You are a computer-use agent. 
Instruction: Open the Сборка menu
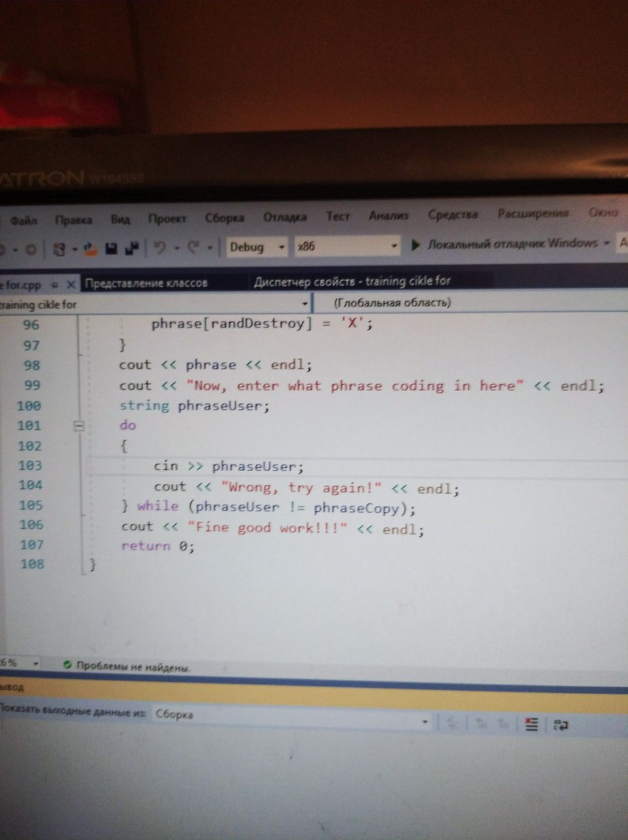[x=224, y=218]
